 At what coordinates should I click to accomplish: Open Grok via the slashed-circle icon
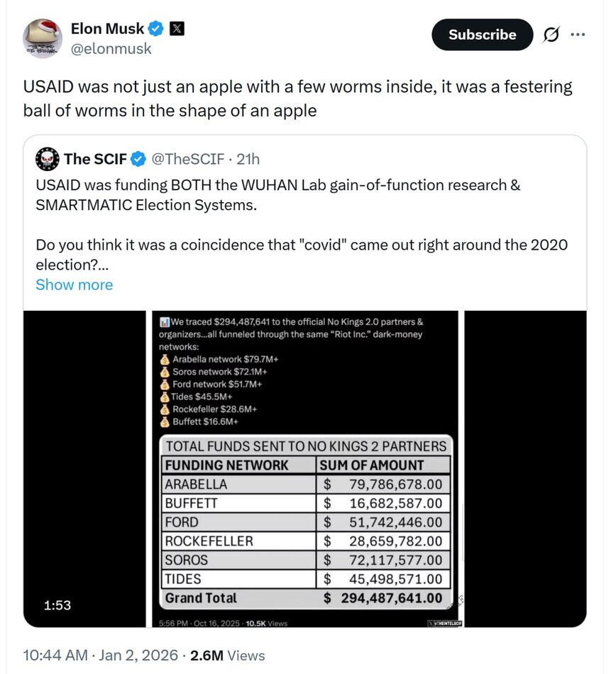(551, 35)
